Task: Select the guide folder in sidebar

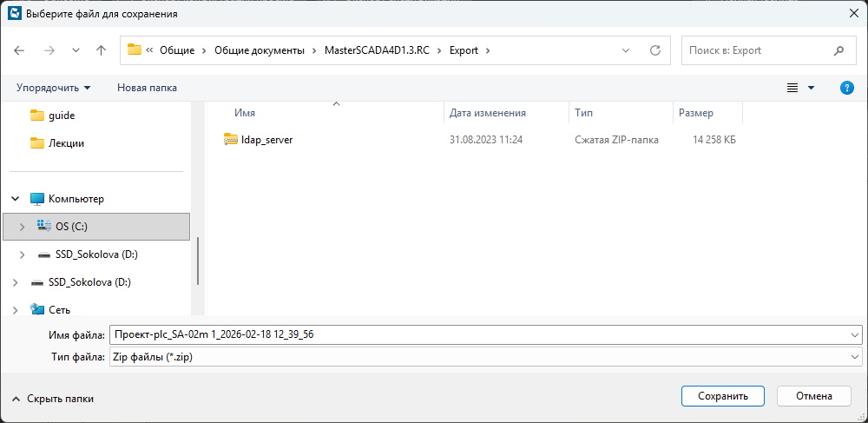Action: click(x=53, y=116)
